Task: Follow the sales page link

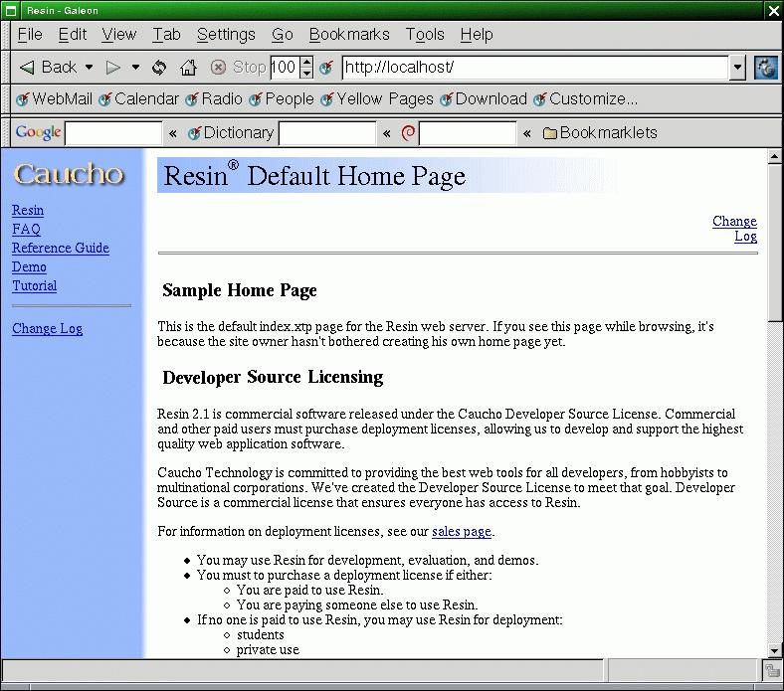Action: pos(461,532)
